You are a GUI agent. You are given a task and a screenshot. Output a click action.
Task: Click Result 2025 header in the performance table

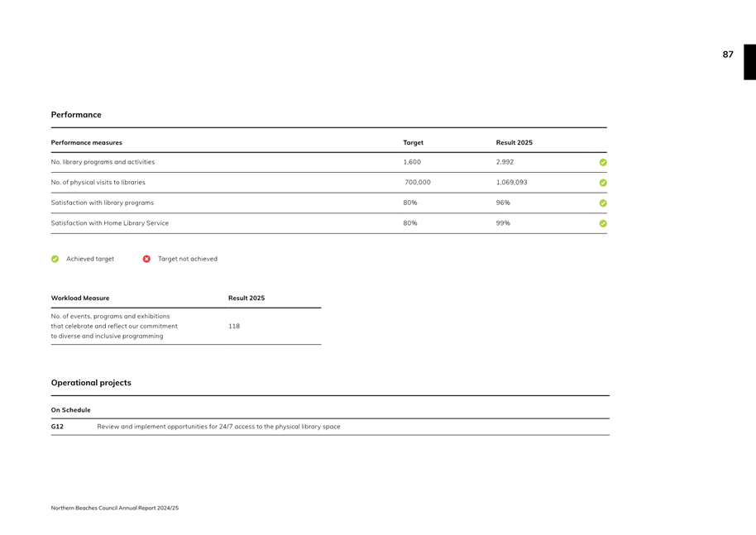point(514,143)
